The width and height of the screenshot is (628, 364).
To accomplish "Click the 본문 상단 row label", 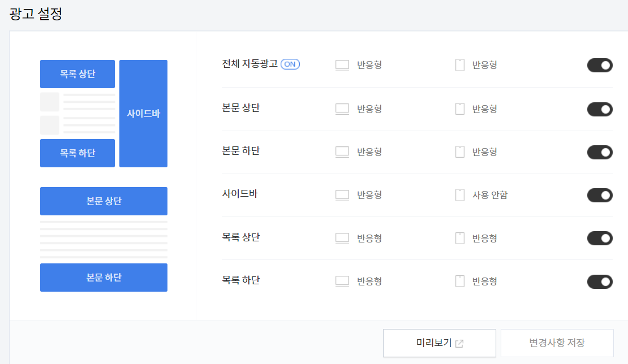I will [x=240, y=108].
